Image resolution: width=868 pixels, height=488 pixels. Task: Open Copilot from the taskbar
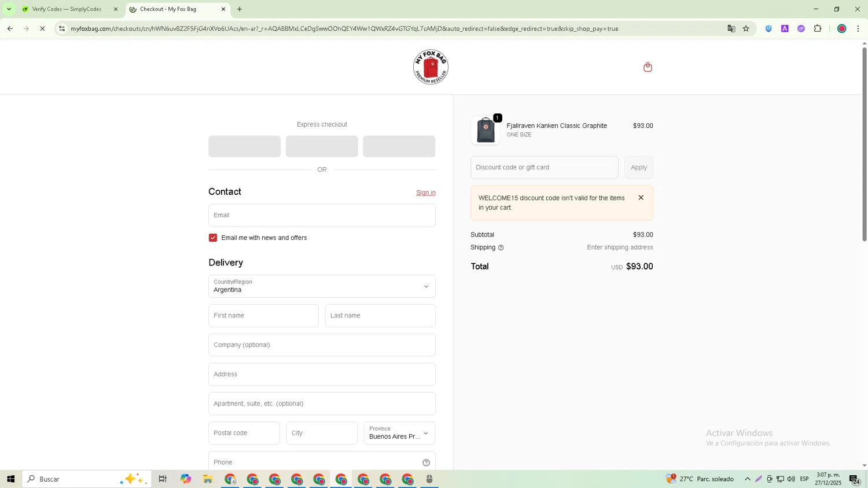point(185,479)
